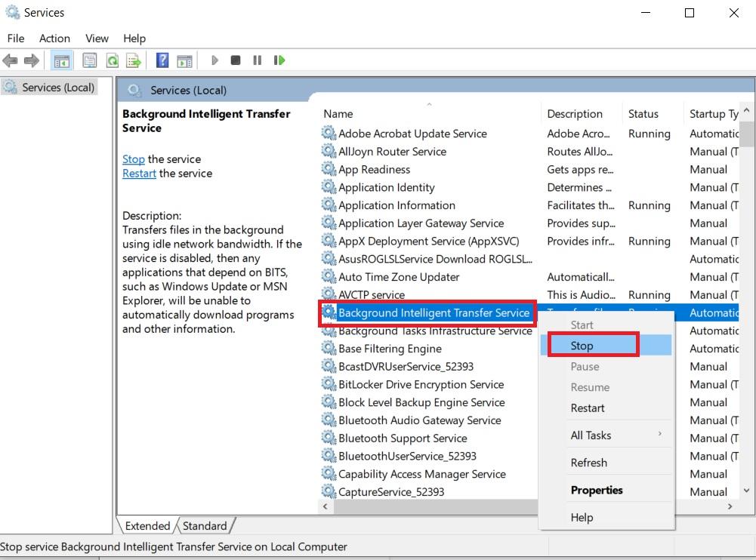The image size is (756, 560).
Task: Select the Bluetooth Support Service gear icon
Action: tap(329, 438)
